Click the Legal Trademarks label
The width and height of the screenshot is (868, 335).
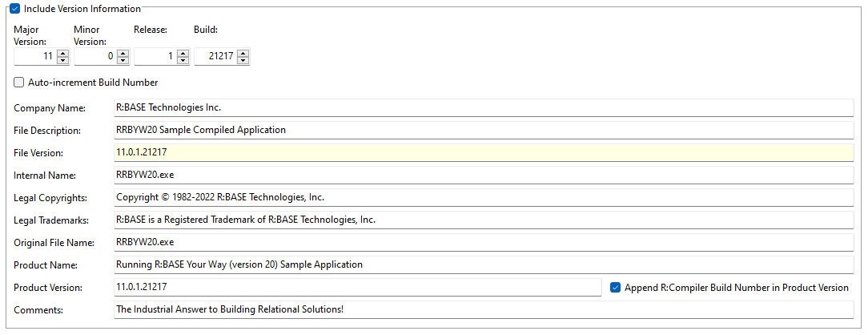click(51, 220)
